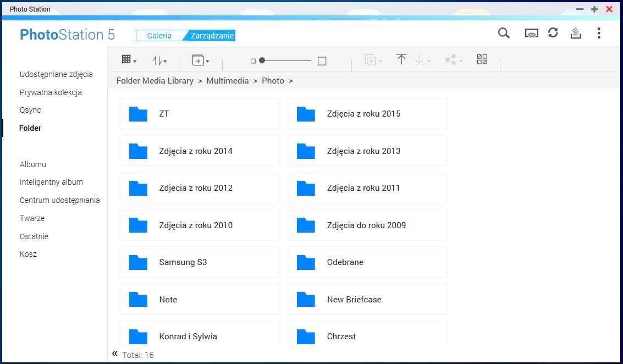Close the Photo Station window
The height and width of the screenshot is (364, 623).
(x=609, y=9)
